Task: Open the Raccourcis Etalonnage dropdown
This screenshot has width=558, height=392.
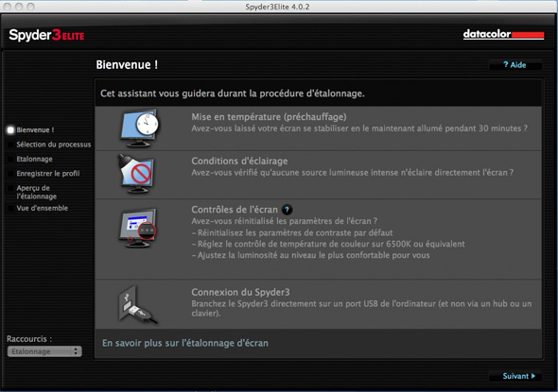Action: point(44,351)
